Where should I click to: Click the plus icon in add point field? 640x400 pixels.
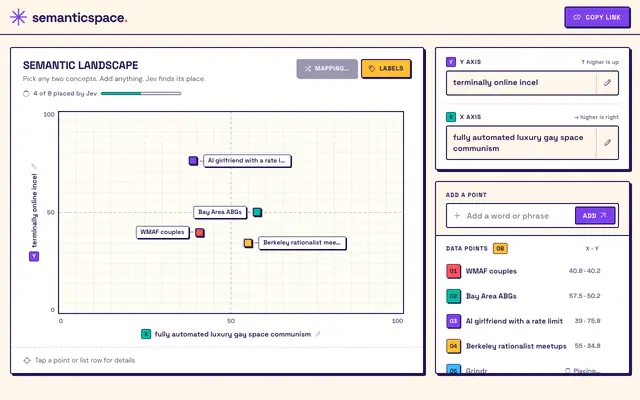pos(457,216)
